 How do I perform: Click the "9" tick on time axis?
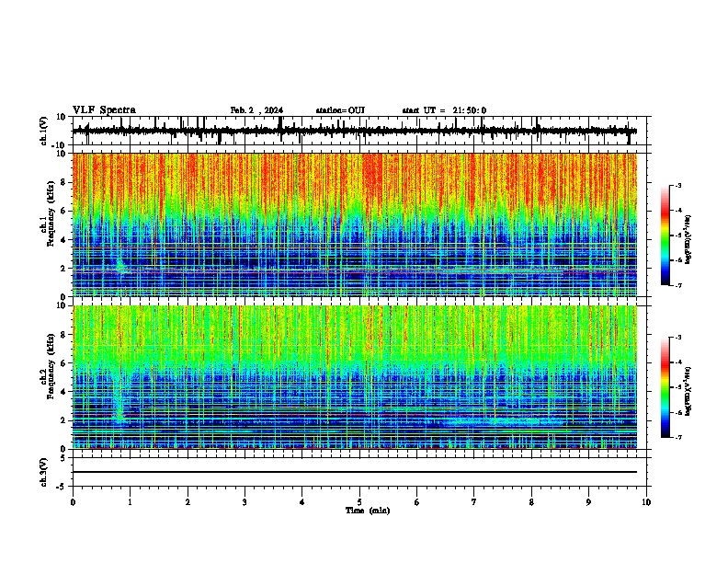point(588,502)
